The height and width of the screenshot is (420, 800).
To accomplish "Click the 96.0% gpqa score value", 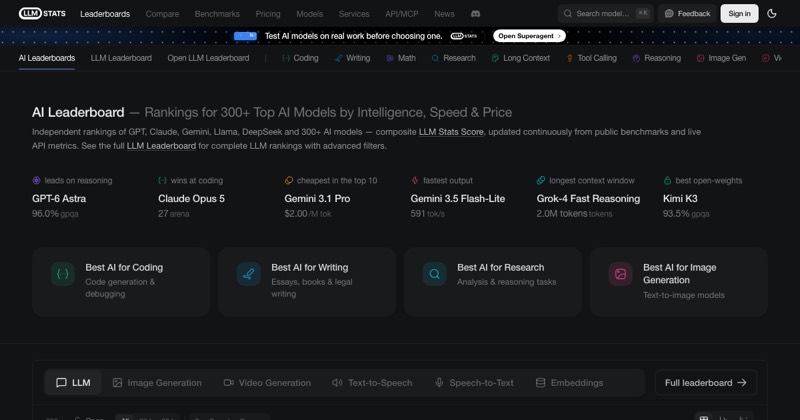I will pos(55,214).
